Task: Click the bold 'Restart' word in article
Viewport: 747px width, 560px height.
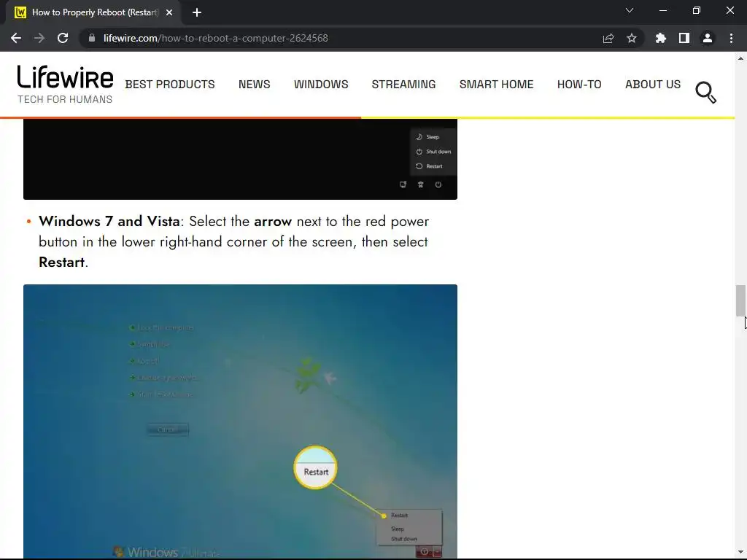Action: pos(61,262)
